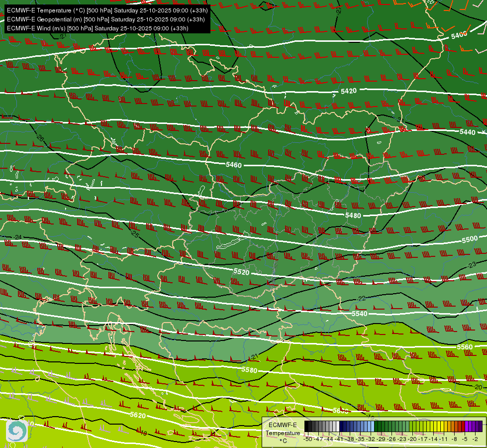
Task: Click the ECMWF-E Temperature legend title
Action: (x=283, y=429)
